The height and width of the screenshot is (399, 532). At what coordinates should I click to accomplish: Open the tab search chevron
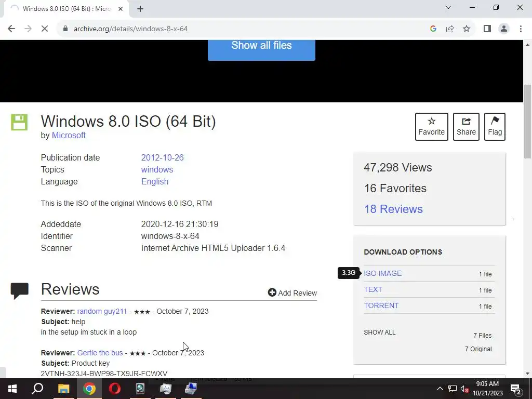click(x=448, y=7)
